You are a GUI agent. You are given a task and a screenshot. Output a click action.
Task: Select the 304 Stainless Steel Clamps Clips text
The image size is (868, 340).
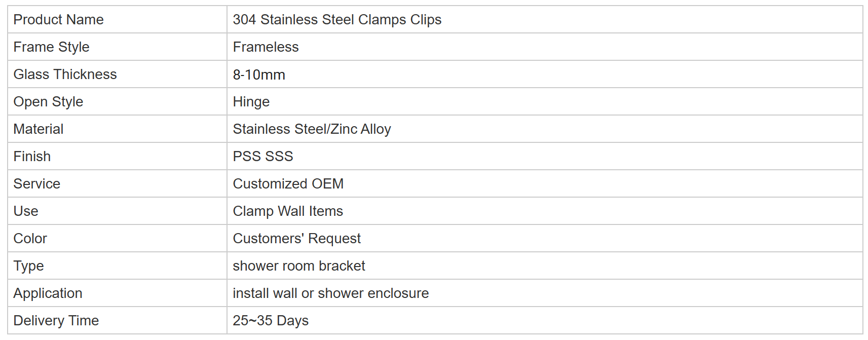337,20
